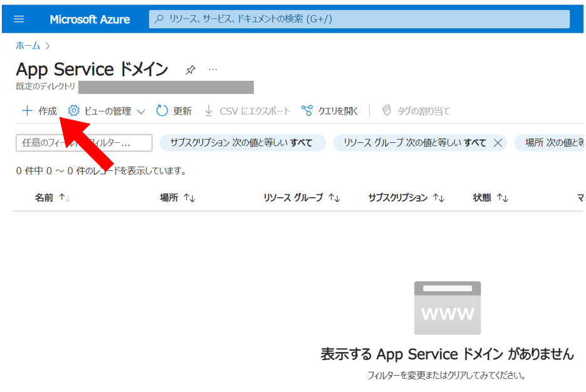Image resolution: width=586 pixels, height=392 pixels.
Task: Remove the リソース グループ filter
Action: click(x=498, y=143)
